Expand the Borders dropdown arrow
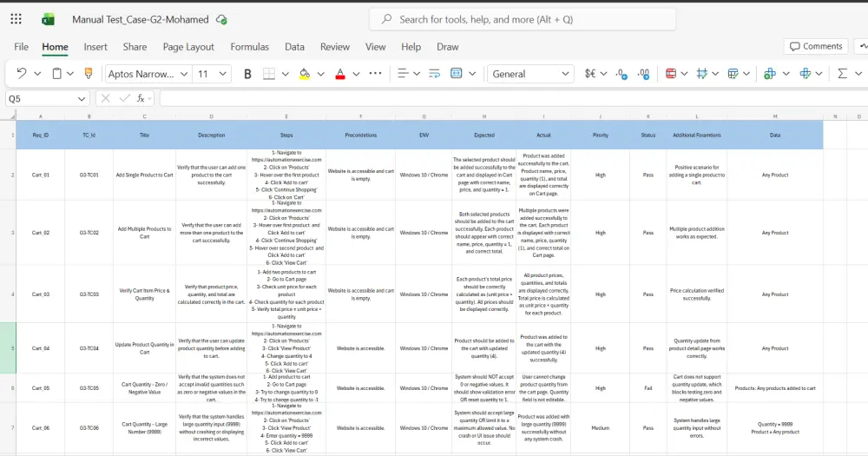The image size is (868, 456). point(285,74)
